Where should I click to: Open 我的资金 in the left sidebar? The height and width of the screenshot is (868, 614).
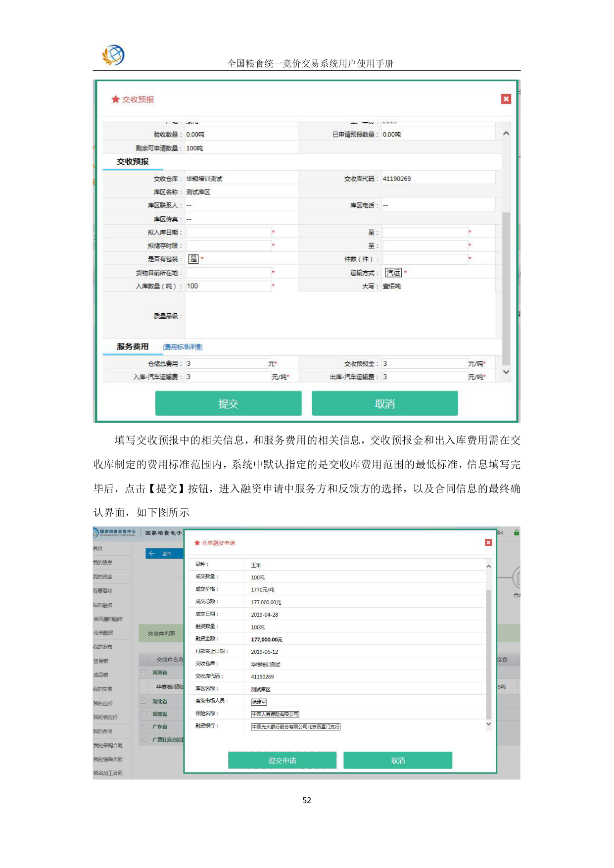103,577
